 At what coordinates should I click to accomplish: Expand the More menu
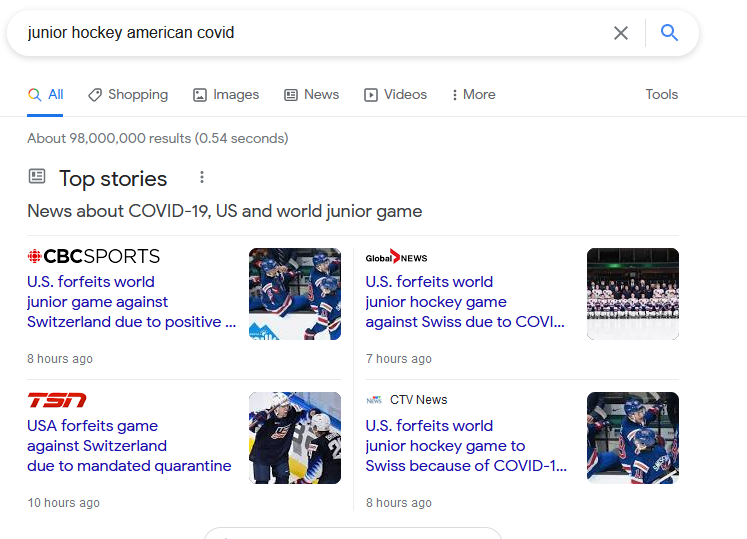pyautogui.click(x=473, y=94)
